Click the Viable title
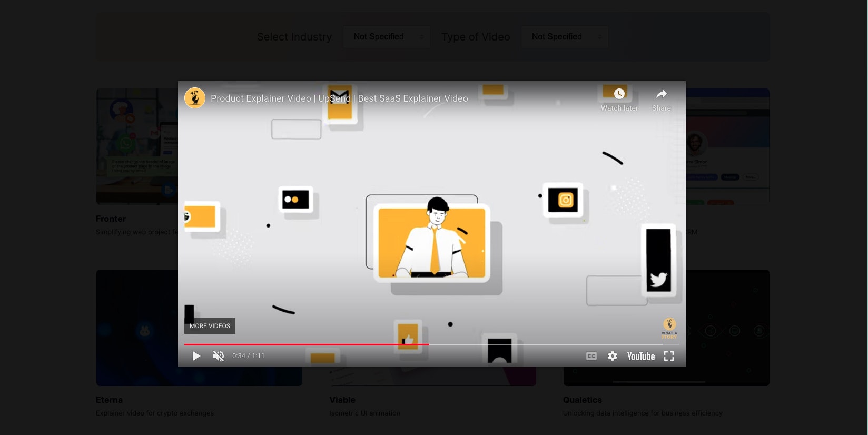This screenshot has width=868, height=435. coord(342,400)
